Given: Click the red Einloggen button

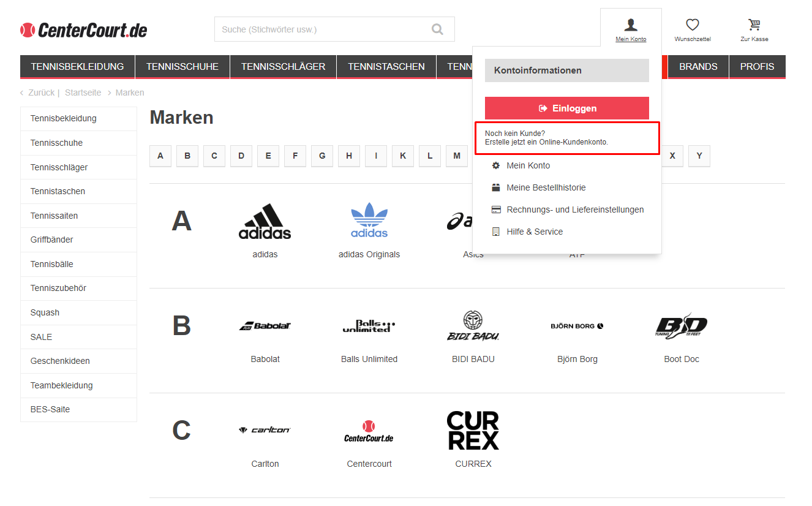Looking at the screenshot, I should tap(567, 108).
